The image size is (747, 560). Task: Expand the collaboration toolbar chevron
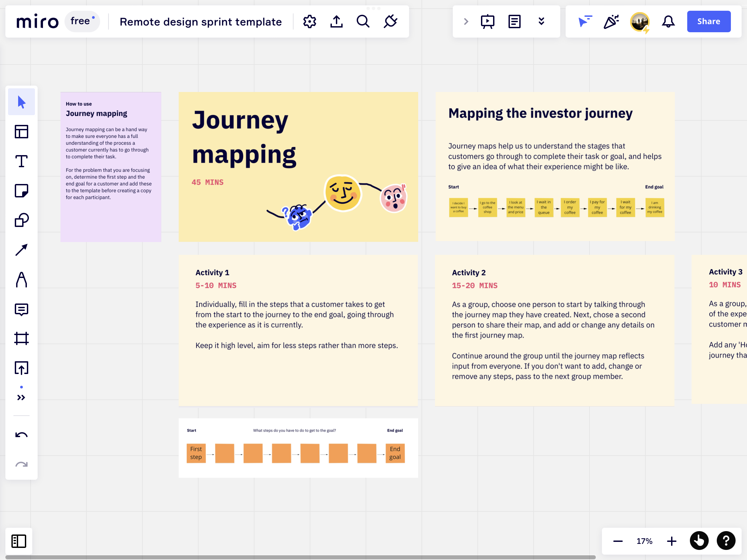point(466,21)
